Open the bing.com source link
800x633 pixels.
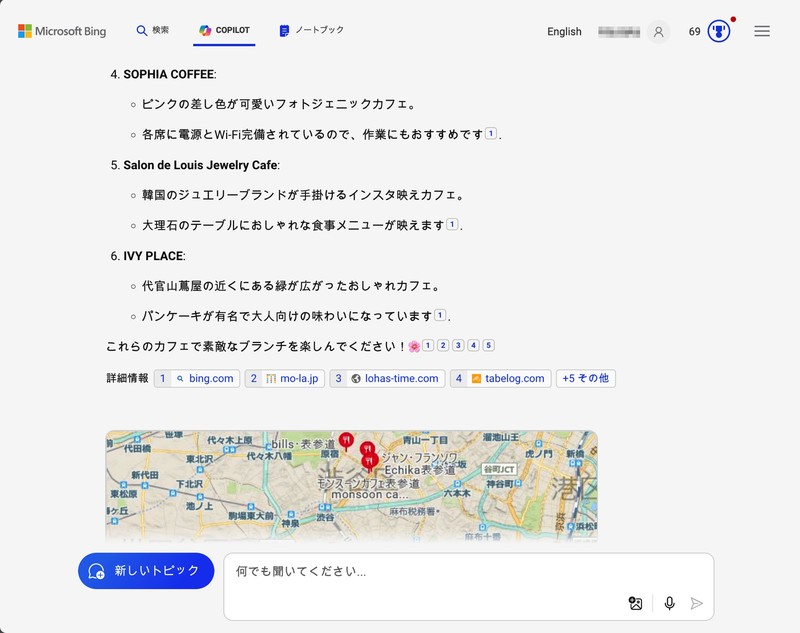pos(197,378)
